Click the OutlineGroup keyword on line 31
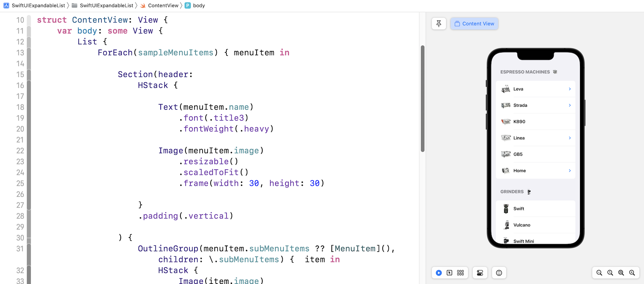This screenshot has width=644, height=284. [x=168, y=248]
